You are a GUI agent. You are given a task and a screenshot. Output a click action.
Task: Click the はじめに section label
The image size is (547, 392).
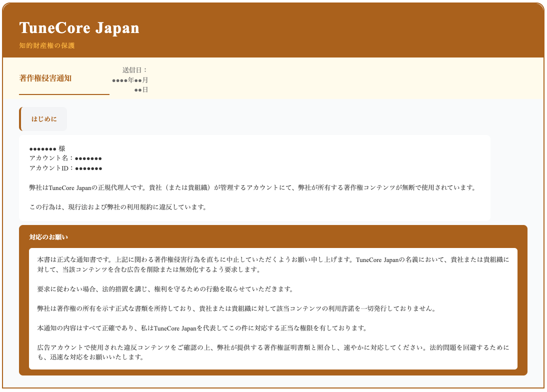tap(44, 119)
